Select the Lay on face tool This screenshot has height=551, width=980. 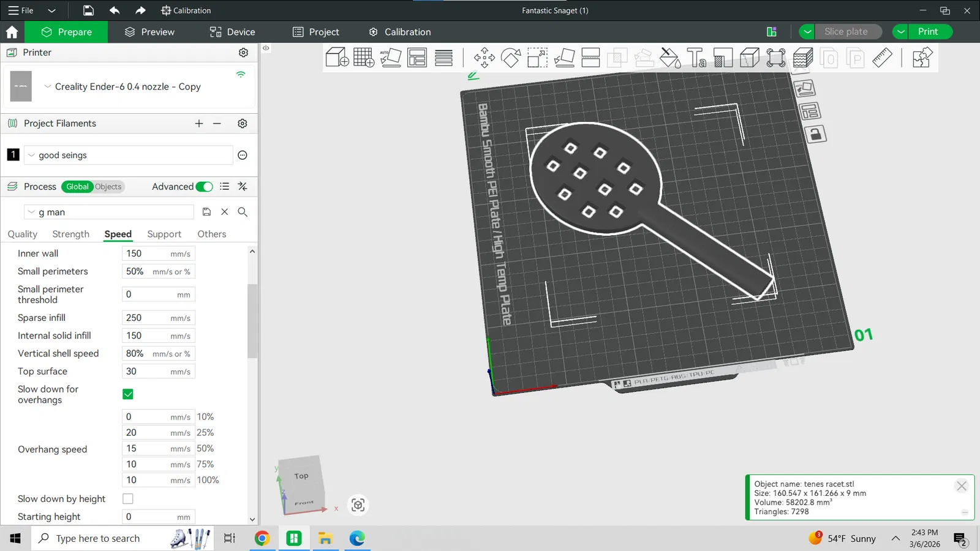pyautogui.click(x=564, y=58)
